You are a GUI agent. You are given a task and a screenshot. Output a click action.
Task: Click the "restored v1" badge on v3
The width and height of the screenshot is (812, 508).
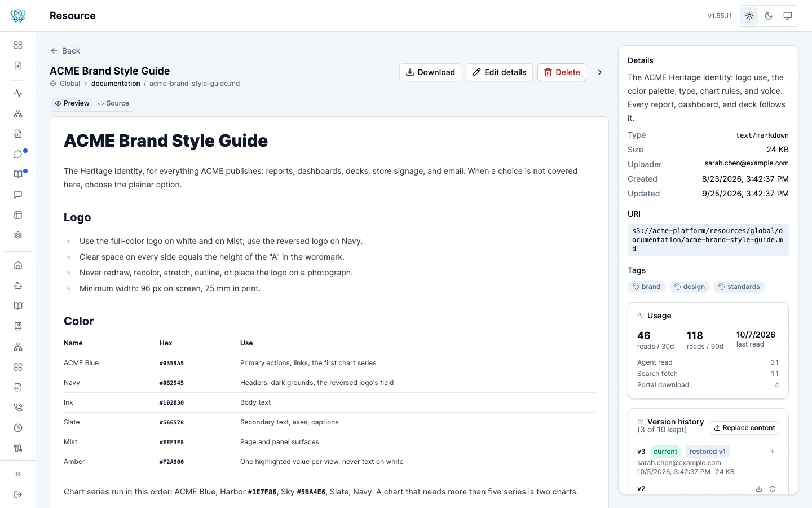point(708,452)
